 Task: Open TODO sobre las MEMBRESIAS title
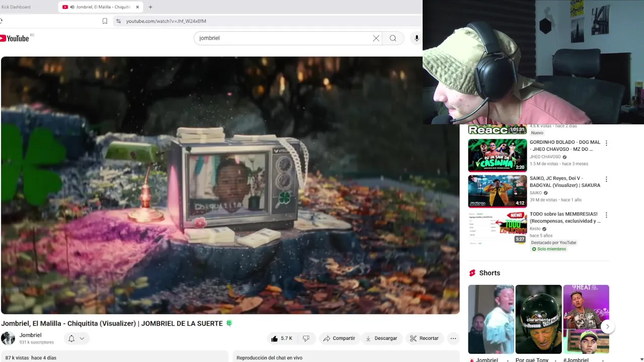pyautogui.click(x=565, y=217)
